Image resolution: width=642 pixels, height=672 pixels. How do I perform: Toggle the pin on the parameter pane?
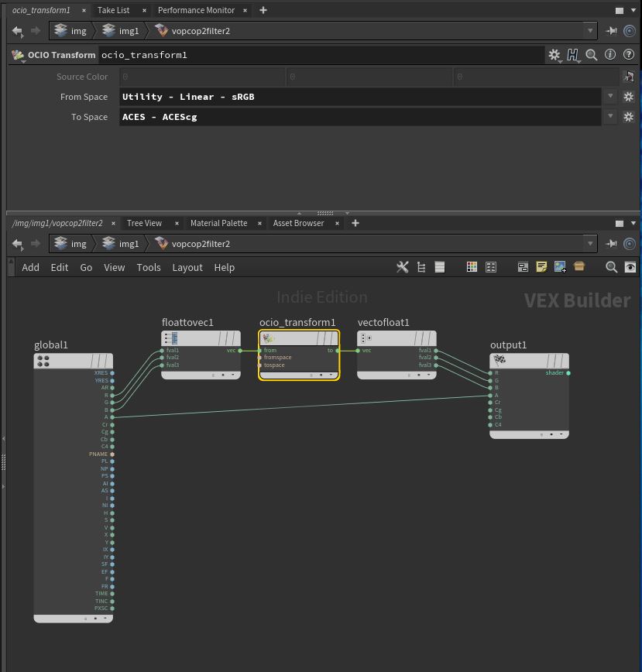coord(611,31)
